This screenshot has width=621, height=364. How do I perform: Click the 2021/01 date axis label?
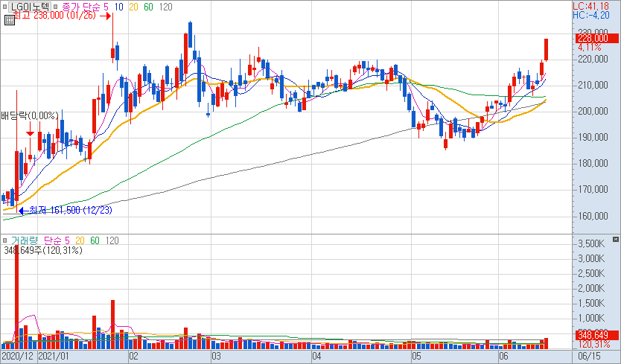click(53, 356)
